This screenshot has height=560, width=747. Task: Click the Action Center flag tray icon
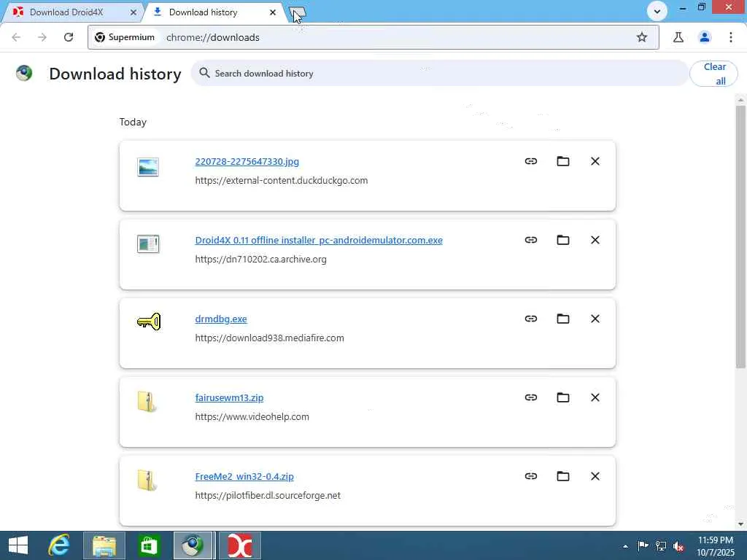coord(643,545)
